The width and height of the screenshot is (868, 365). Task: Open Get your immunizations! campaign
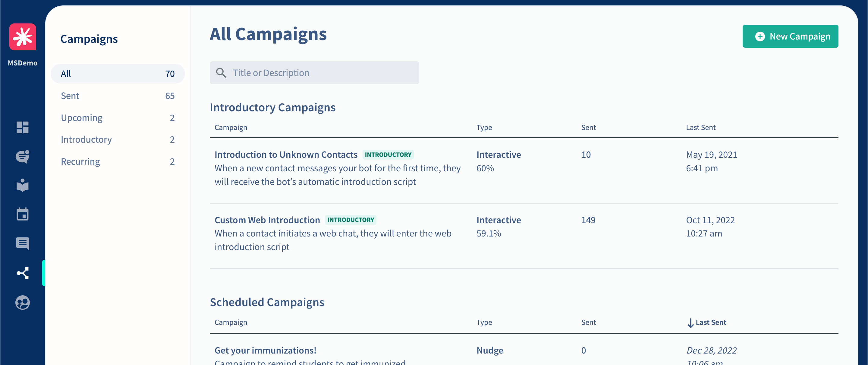(265, 350)
